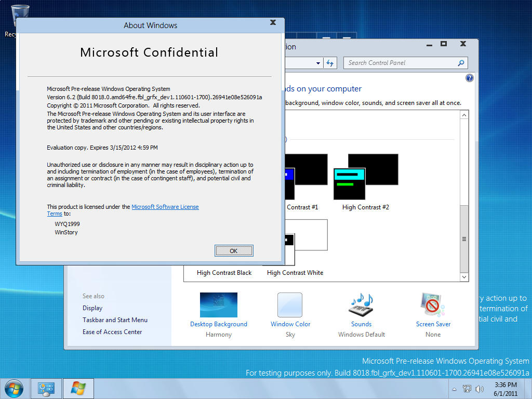Click in the Search Control Panel box
This screenshot has width=532, height=399.
[400, 63]
